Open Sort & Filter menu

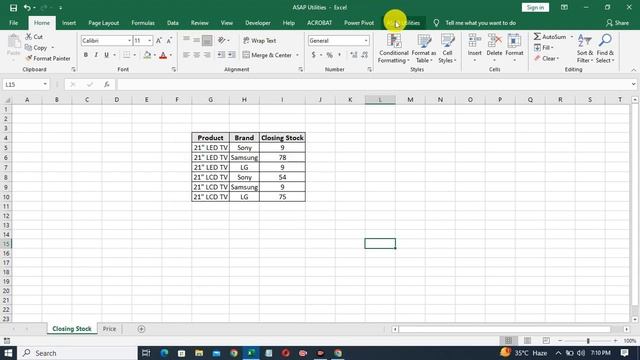585,49
